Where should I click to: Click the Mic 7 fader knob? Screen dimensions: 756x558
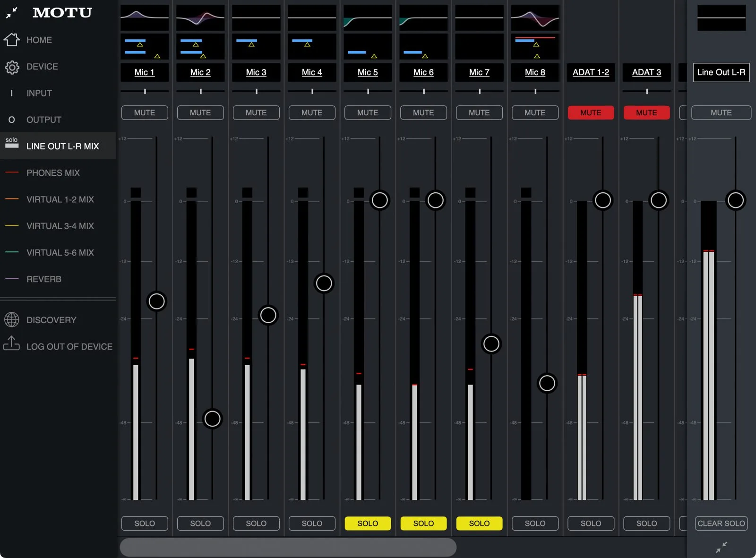[491, 343]
